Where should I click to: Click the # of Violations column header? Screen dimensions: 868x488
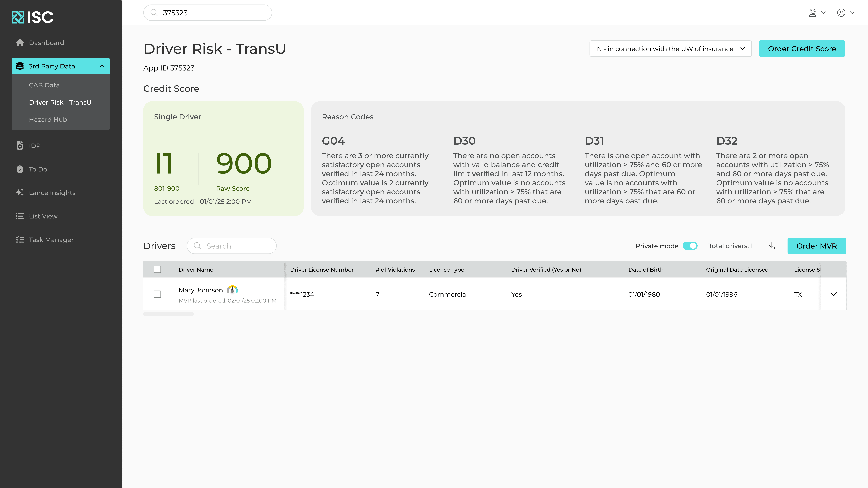(395, 270)
